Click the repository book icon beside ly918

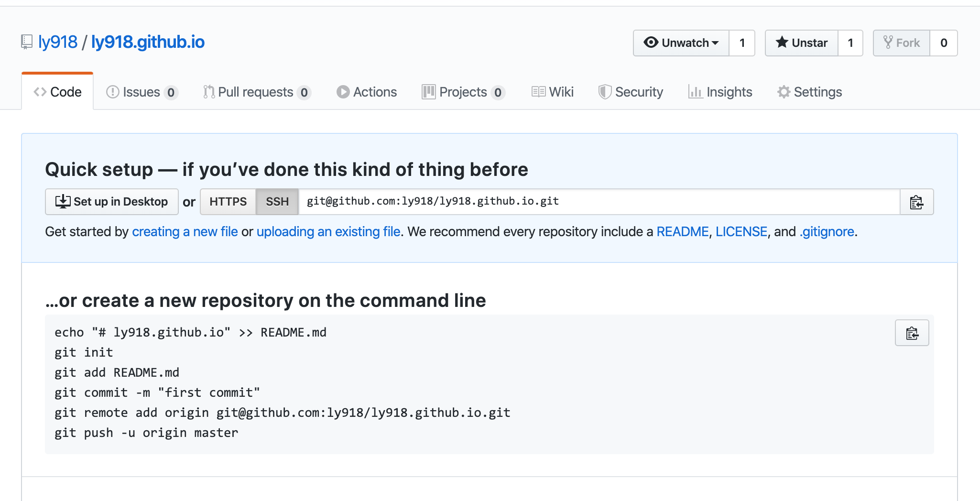[27, 42]
